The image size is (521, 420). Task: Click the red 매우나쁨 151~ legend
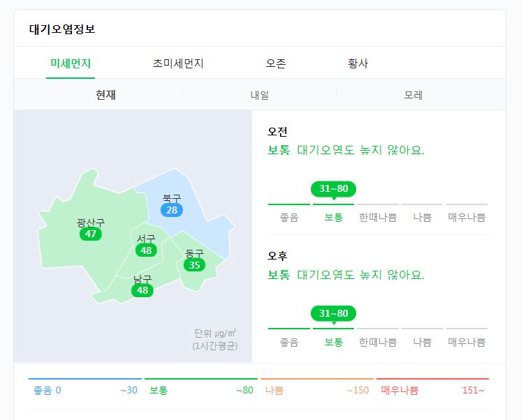click(x=432, y=387)
